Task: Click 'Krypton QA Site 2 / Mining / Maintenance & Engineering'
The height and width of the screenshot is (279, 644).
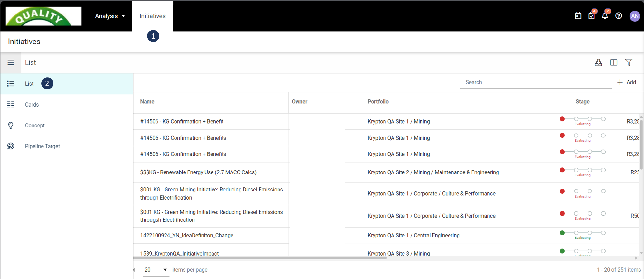Action: (x=433, y=172)
